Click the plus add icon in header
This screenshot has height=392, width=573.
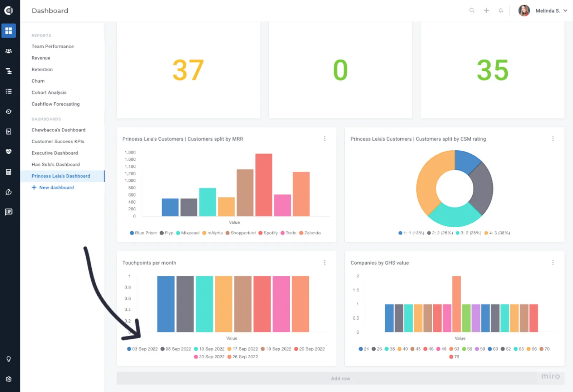coord(486,10)
